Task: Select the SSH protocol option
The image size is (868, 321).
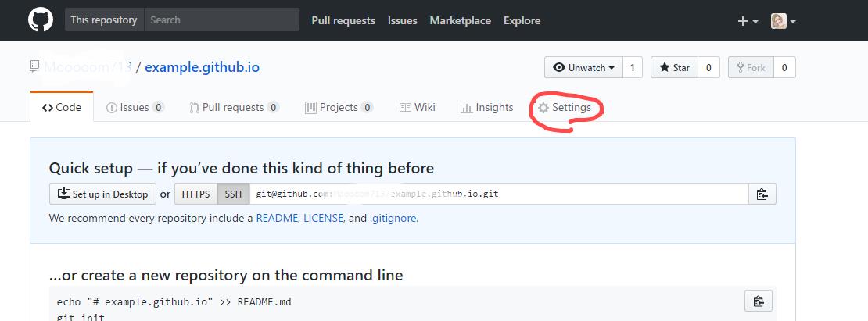Action: tap(233, 194)
